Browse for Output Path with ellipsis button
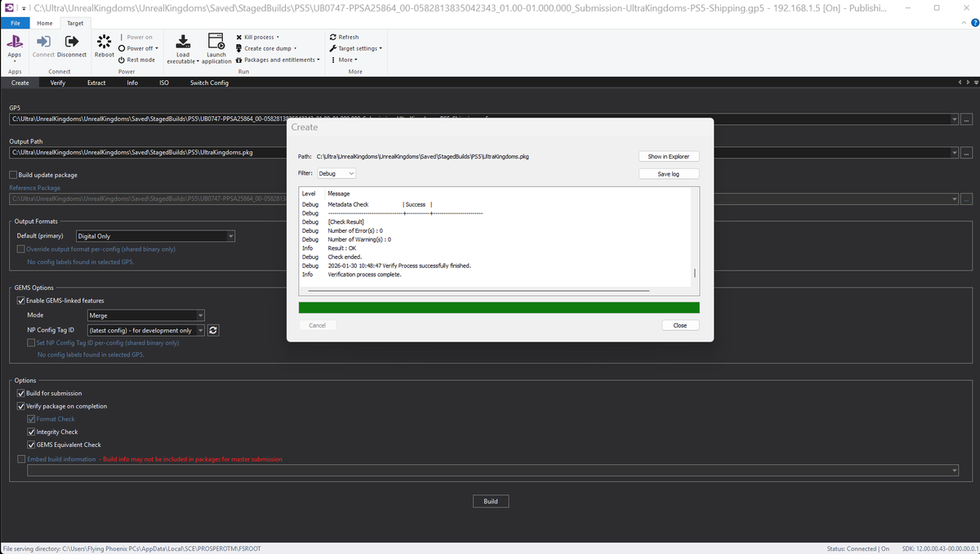 coord(967,153)
